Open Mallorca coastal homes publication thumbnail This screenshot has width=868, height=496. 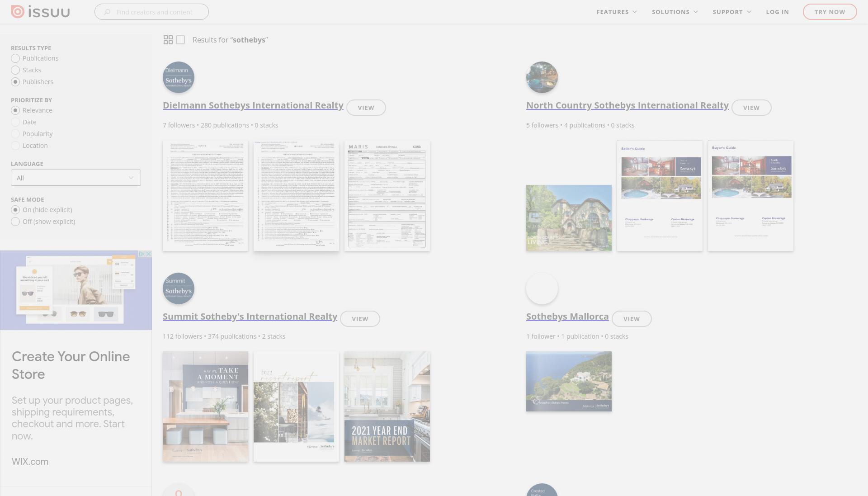[x=569, y=382]
